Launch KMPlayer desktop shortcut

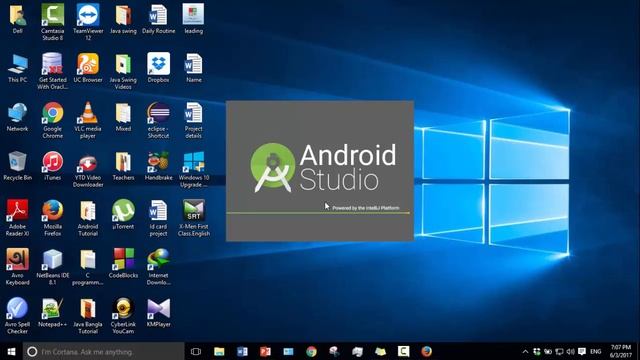pos(158,309)
